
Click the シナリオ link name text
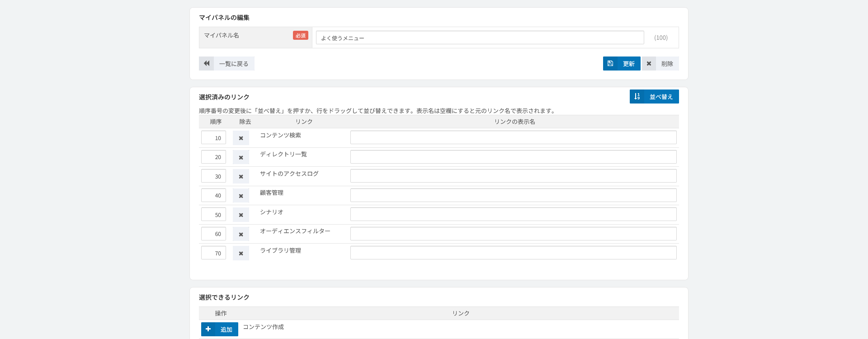[272, 212]
